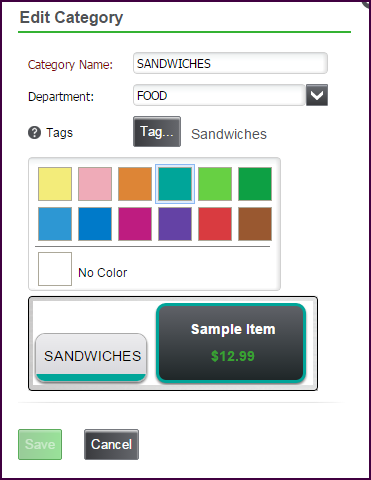
Task: Pick the teal color swatch
Action: [x=175, y=184]
